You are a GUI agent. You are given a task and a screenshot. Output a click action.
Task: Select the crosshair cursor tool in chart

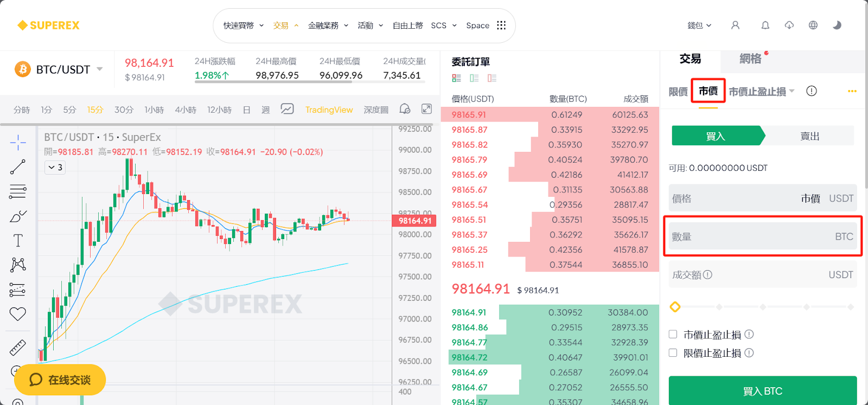18,143
